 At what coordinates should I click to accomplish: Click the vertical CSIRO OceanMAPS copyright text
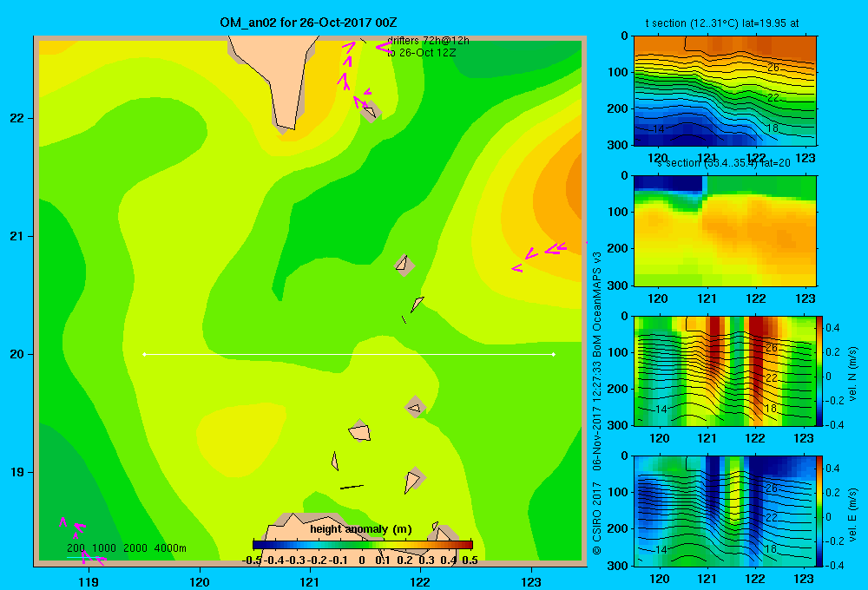click(x=597, y=403)
